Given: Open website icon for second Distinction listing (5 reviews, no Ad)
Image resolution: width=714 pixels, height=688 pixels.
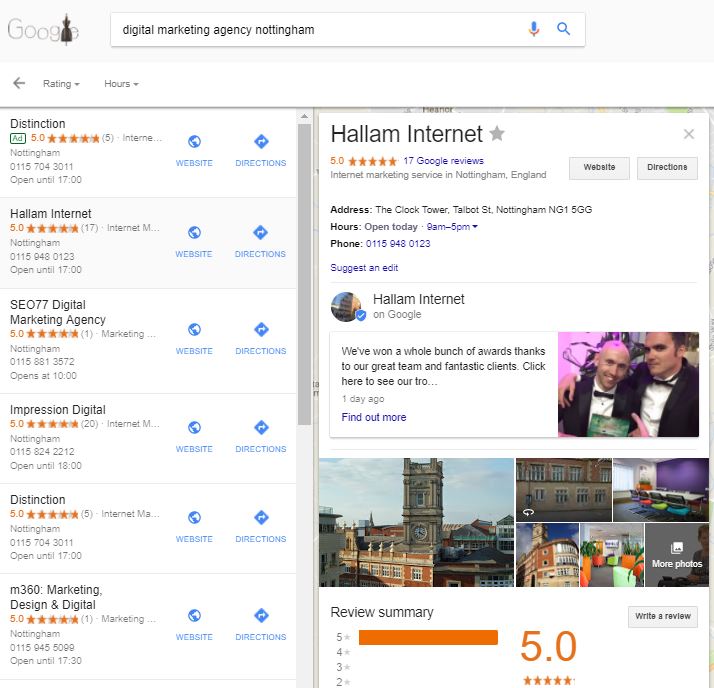Looking at the screenshot, I should click(194, 518).
